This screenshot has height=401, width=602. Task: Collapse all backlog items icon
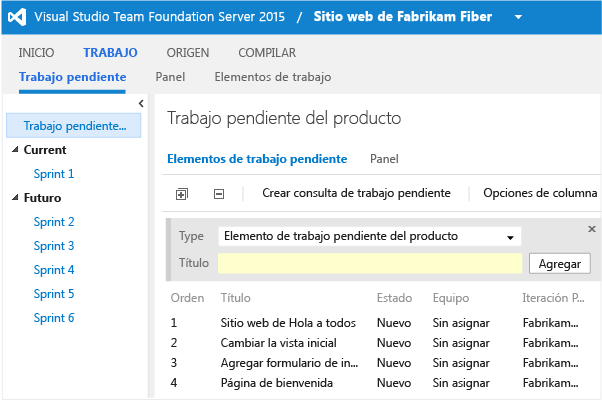[x=219, y=194]
